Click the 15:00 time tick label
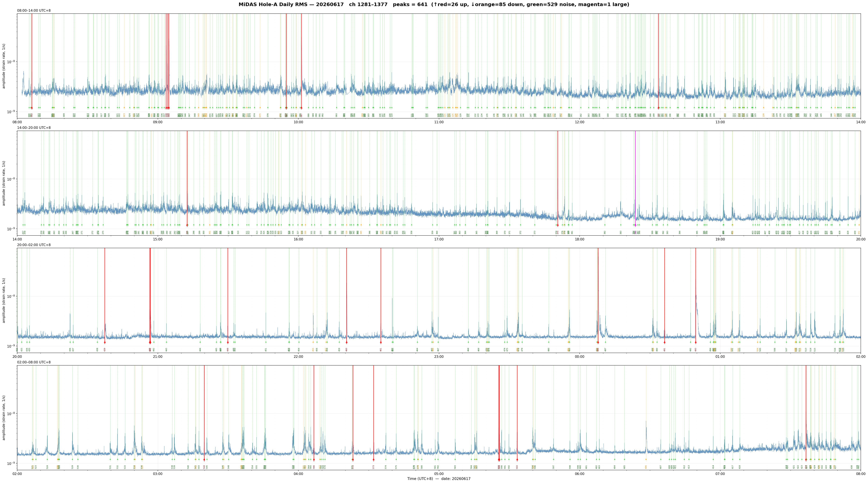868x483 pixels. coord(158,239)
